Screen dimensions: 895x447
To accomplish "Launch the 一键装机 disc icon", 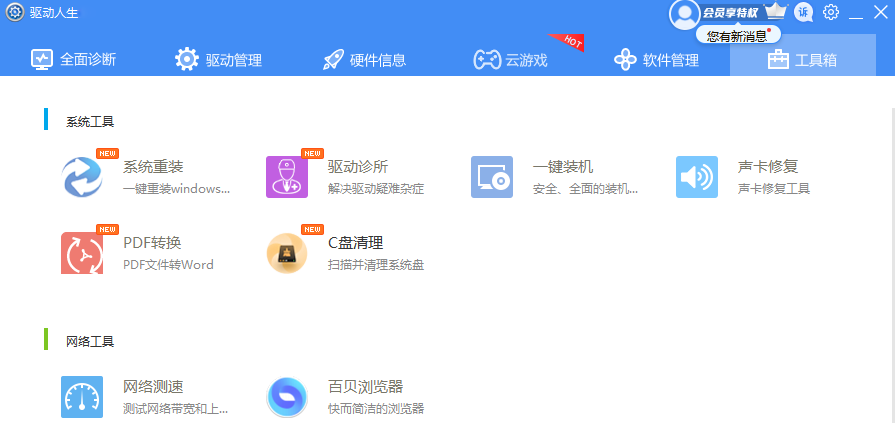I will pyautogui.click(x=492, y=177).
